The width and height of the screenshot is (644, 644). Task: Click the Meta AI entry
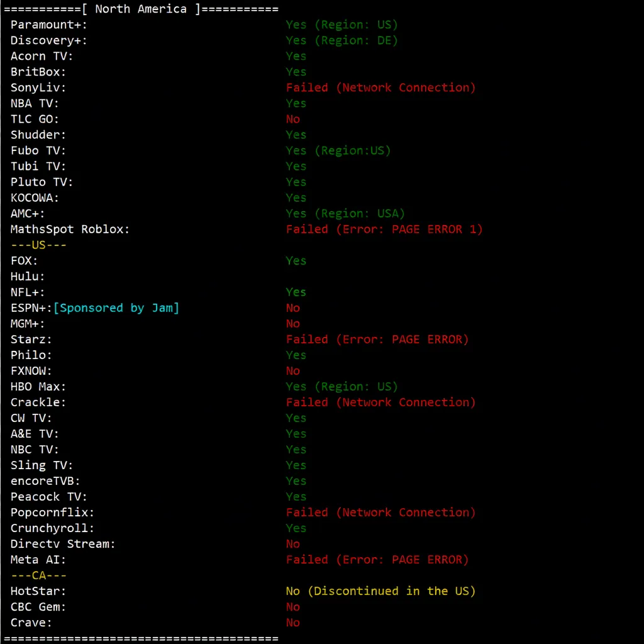(38, 559)
